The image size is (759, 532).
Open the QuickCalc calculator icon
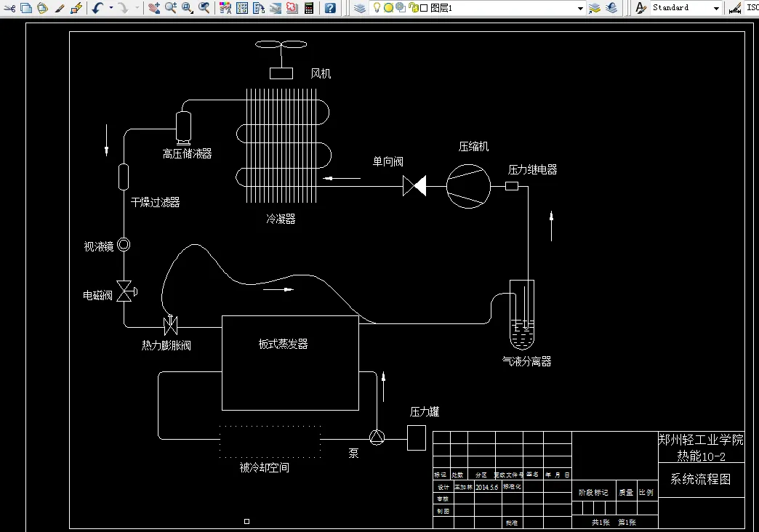coord(309,8)
